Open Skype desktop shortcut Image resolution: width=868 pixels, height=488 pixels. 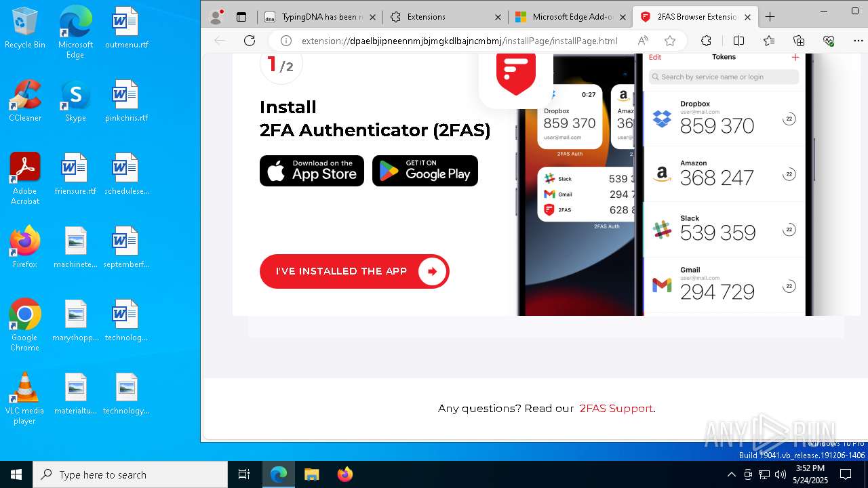click(x=75, y=101)
